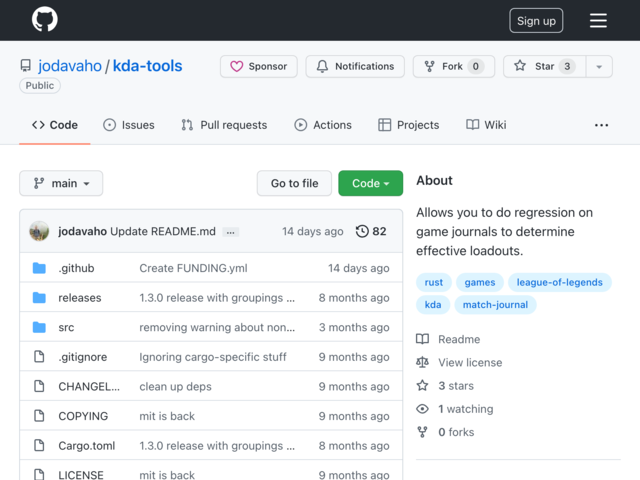Screen dimensions: 640x480
Task: Open the main branch selector dropdown
Action: coord(61,183)
